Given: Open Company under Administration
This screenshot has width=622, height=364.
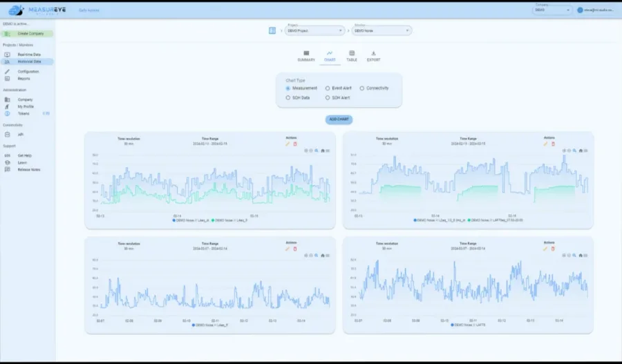Looking at the screenshot, I should click(x=27, y=100).
